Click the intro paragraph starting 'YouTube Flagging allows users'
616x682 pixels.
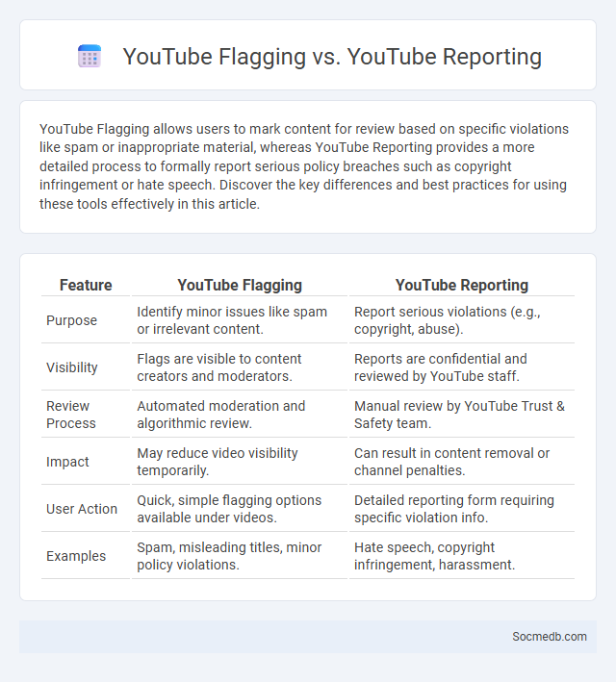click(304, 166)
